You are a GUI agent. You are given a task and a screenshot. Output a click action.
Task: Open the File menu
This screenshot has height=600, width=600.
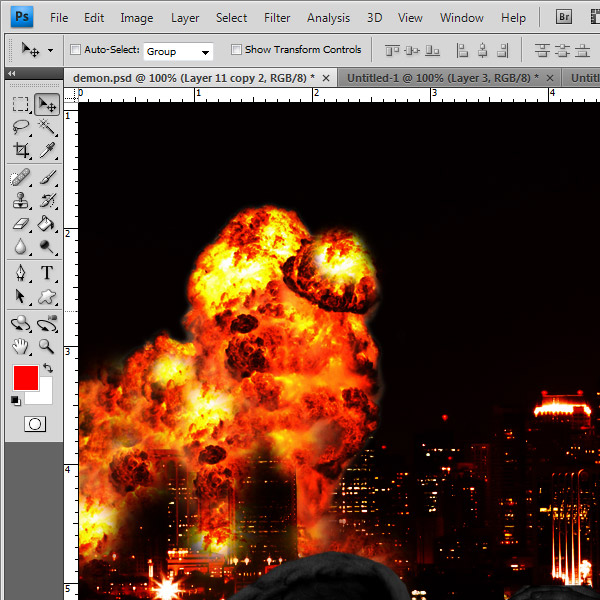coord(59,18)
